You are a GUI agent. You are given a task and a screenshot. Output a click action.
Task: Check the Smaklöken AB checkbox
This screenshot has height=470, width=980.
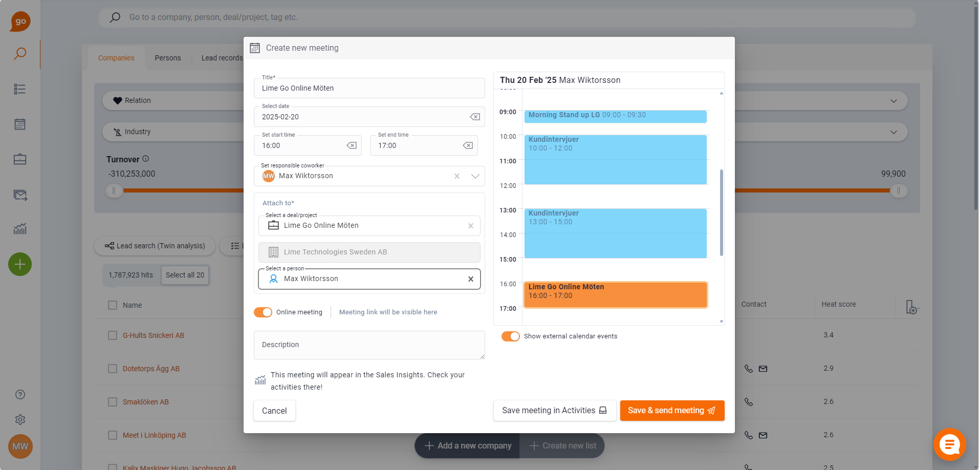[113, 402]
